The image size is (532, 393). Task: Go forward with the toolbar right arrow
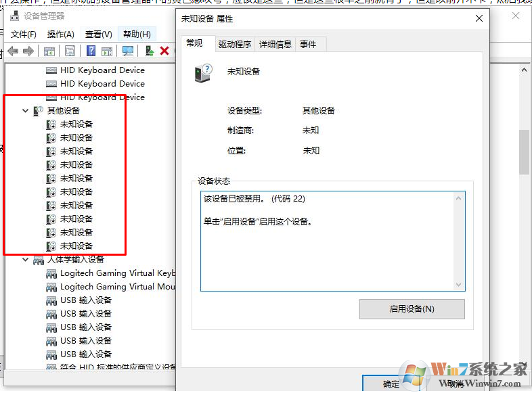(x=28, y=51)
